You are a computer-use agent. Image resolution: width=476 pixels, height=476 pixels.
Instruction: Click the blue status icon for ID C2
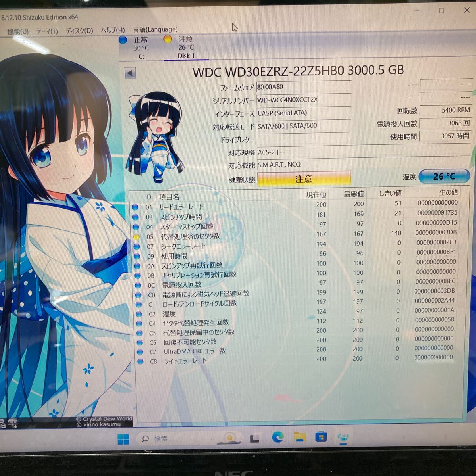tap(138, 314)
